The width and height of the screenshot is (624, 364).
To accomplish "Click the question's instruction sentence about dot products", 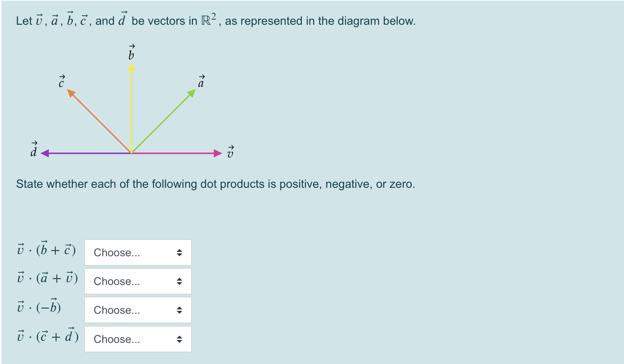I will point(215,184).
